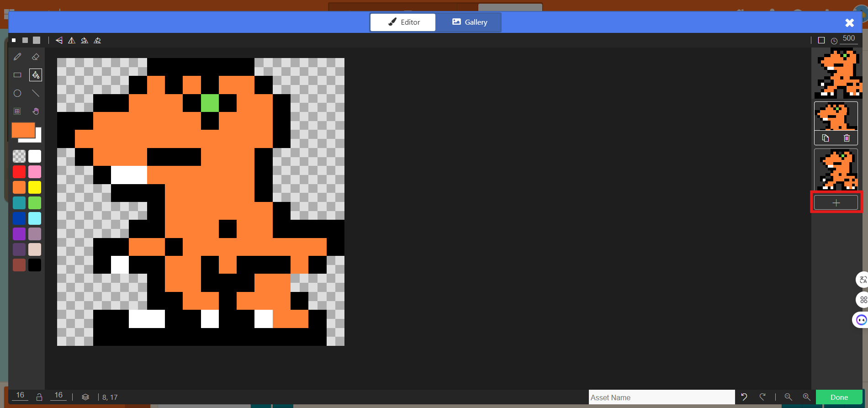868x408 pixels.
Task: Set the largest brush size
Action: [x=37, y=40]
